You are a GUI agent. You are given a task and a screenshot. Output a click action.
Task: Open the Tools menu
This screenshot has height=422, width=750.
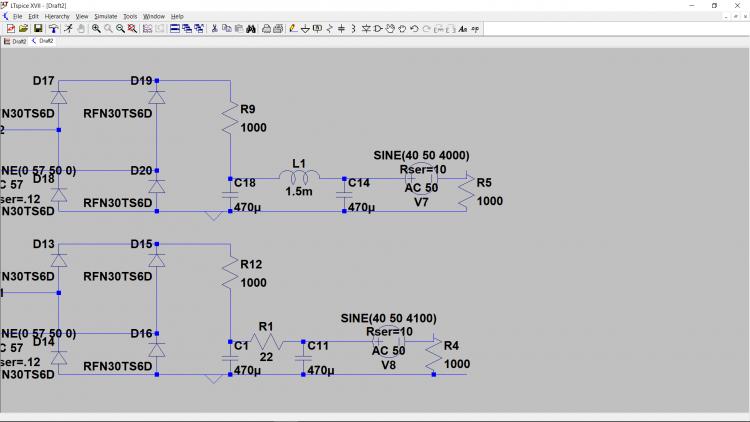130,17
